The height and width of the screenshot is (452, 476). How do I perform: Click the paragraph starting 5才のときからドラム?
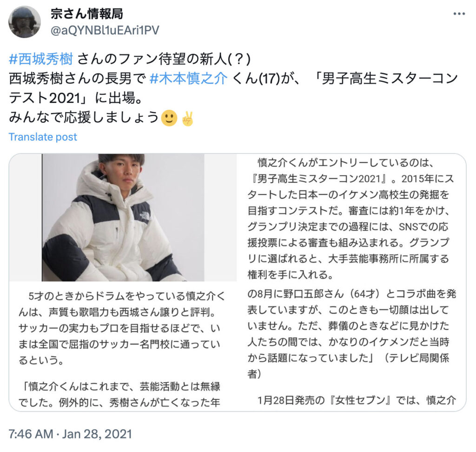point(122,328)
